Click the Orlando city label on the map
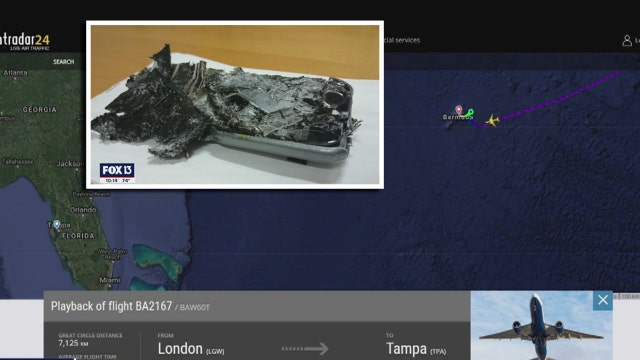Screen dimensions: 640x360 83,210
